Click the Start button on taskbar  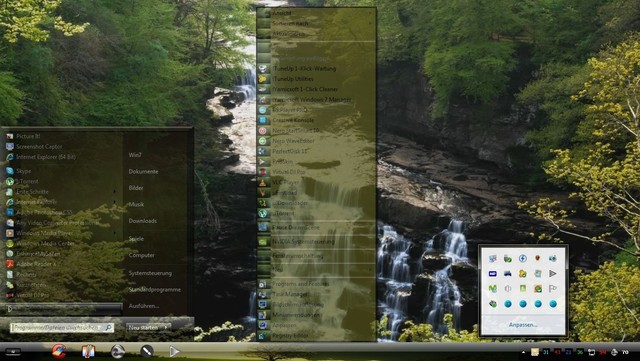13,352
